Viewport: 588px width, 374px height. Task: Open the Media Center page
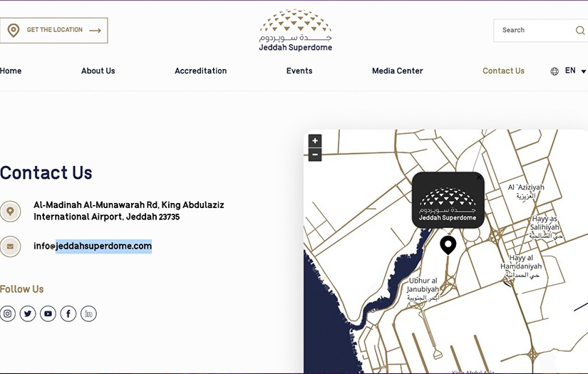click(x=398, y=71)
